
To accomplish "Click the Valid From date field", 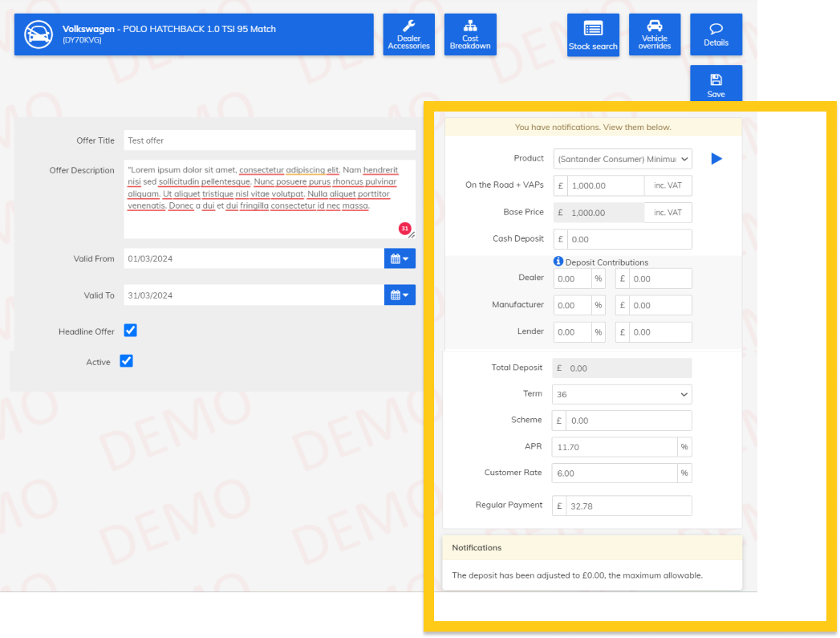I will click(254, 258).
